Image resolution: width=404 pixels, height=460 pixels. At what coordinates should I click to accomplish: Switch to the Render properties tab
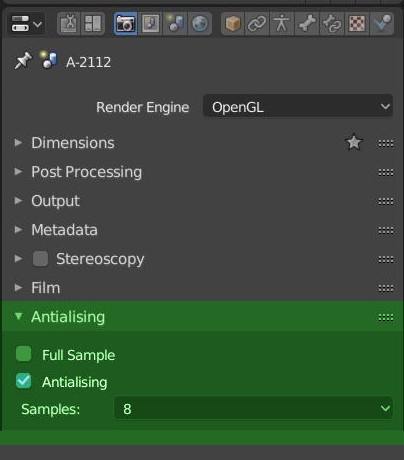pos(125,23)
